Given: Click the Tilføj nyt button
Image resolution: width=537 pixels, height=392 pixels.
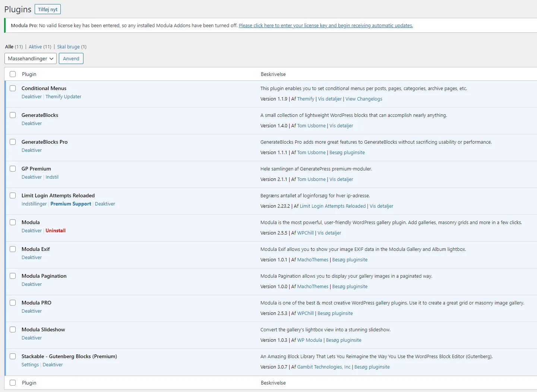Looking at the screenshot, I should [48, 9].
